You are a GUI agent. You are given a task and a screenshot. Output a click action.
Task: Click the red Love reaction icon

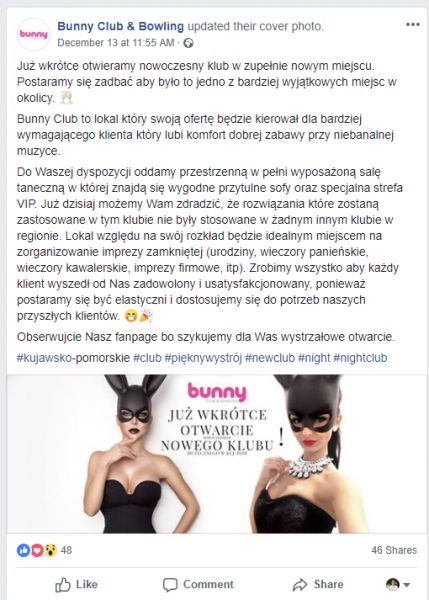tap(37, 550)
